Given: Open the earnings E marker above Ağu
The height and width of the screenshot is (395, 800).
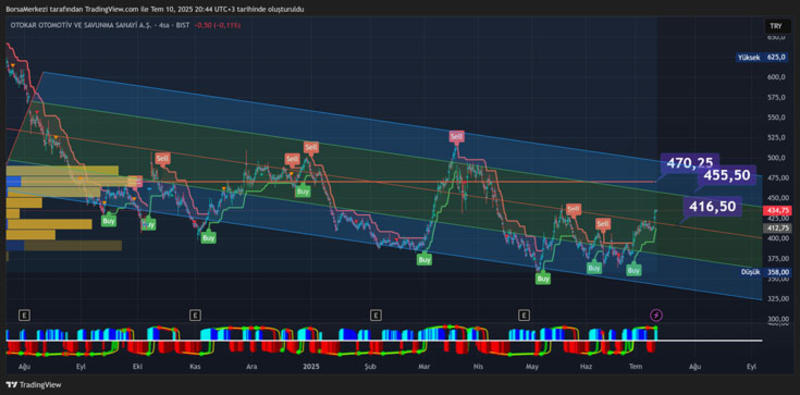Looking at the screenshot, I should [x=24, y=315].
